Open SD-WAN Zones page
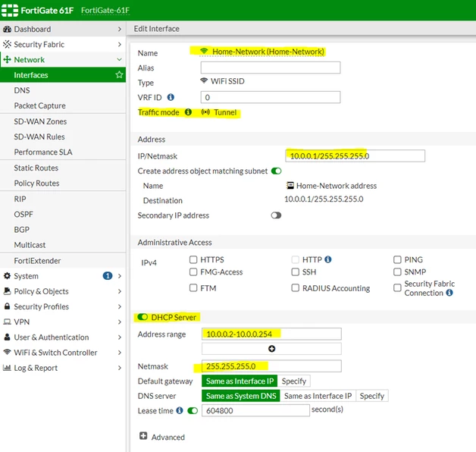This screenshot has width=476, height=452. pos(63,121)
